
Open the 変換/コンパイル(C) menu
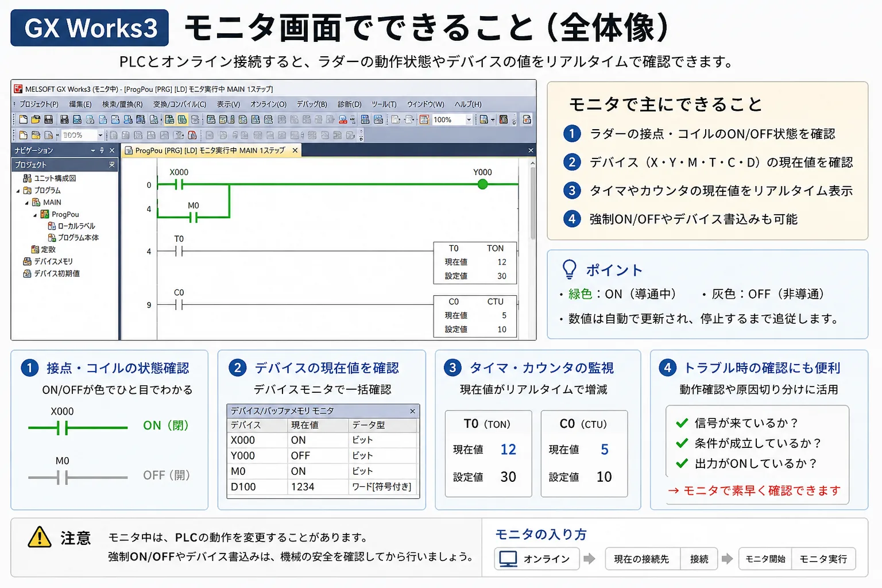180,105
